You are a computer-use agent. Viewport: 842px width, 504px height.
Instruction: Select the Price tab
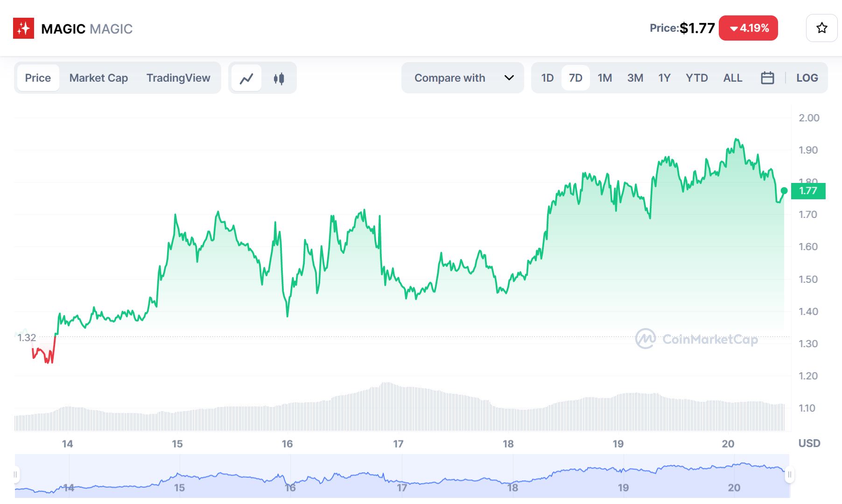38,78
